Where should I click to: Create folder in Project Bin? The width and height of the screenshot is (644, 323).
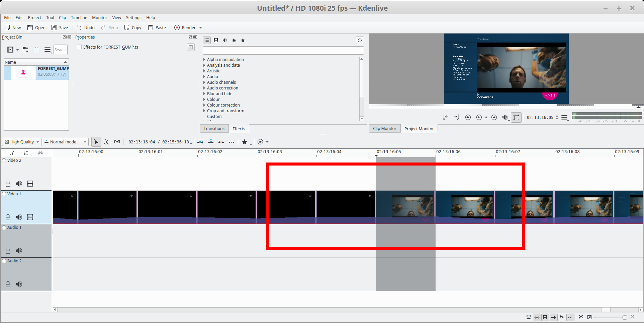coord(25,50)
